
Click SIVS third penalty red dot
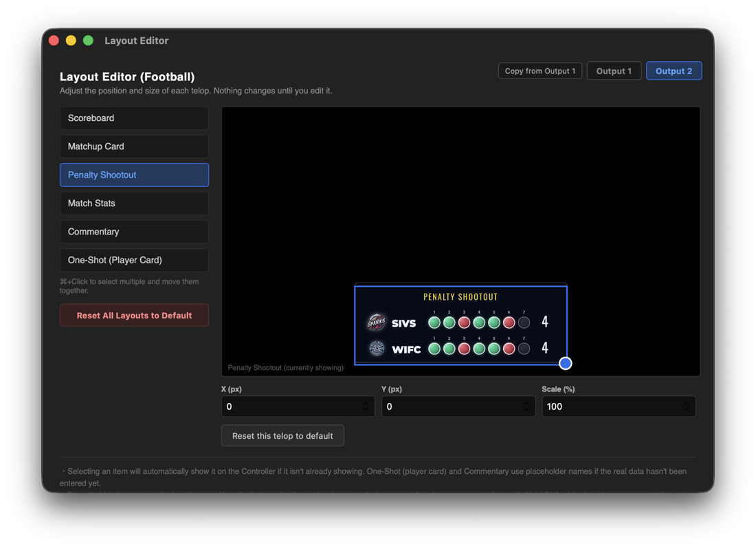click(464, 322)
